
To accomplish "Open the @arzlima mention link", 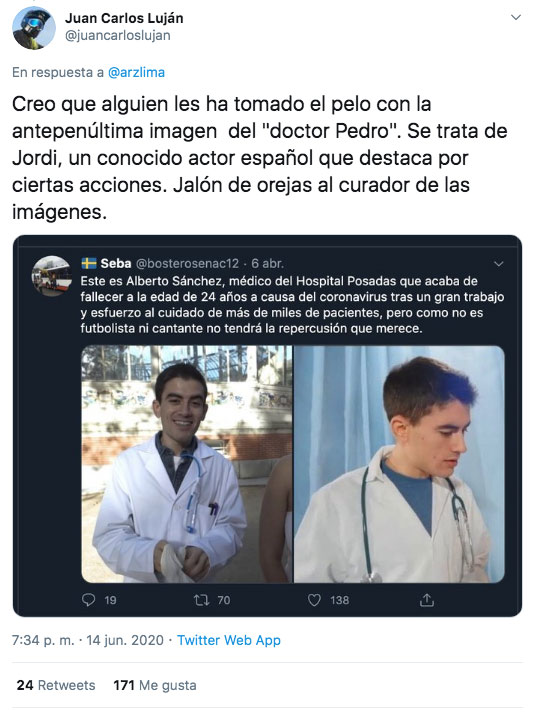I will pos(136,72).
